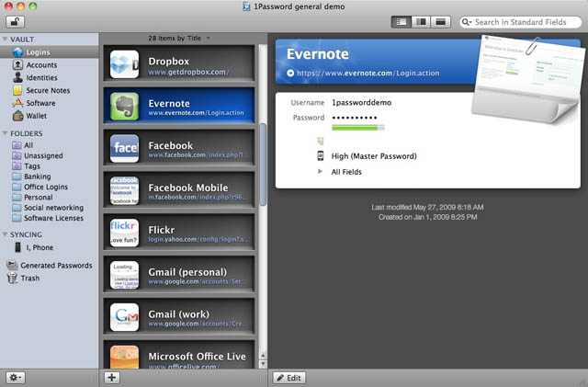Click the username 1passworddemo
Image resolution: width=588 pixels, height=387 pixels.
coord(361,102)
